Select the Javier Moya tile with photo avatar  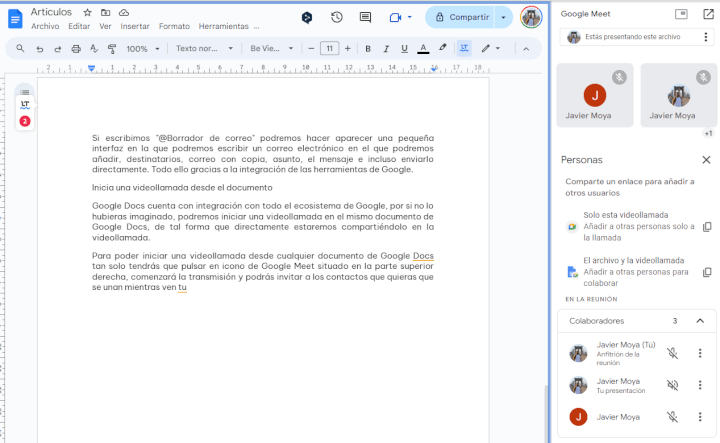point(679,95)
